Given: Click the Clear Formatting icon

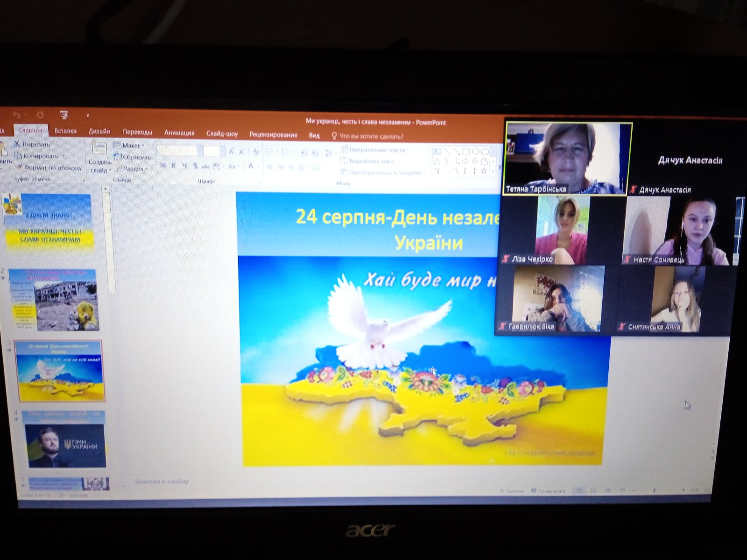Looking at the screenshot, I should (x=255, y=152).
